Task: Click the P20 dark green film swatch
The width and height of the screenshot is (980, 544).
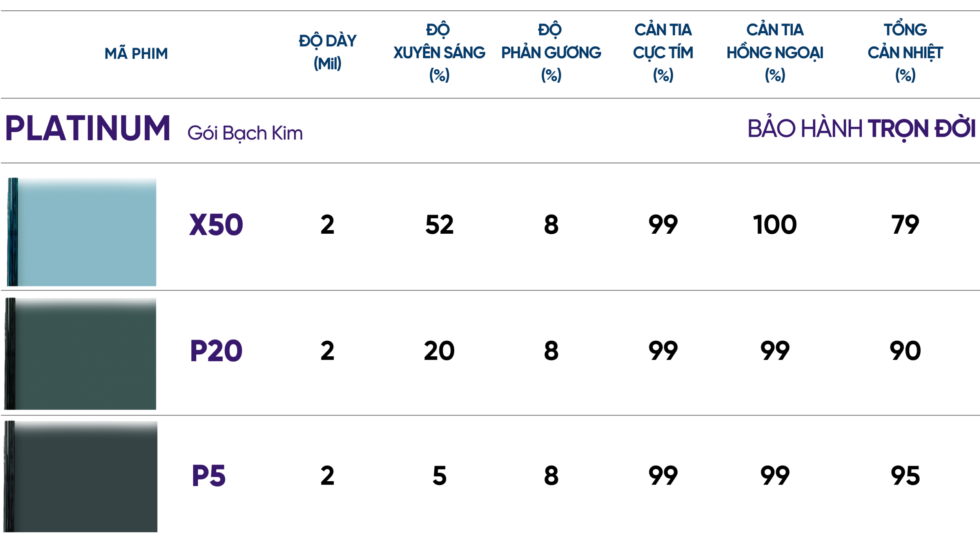Action: tap(81, 354)
